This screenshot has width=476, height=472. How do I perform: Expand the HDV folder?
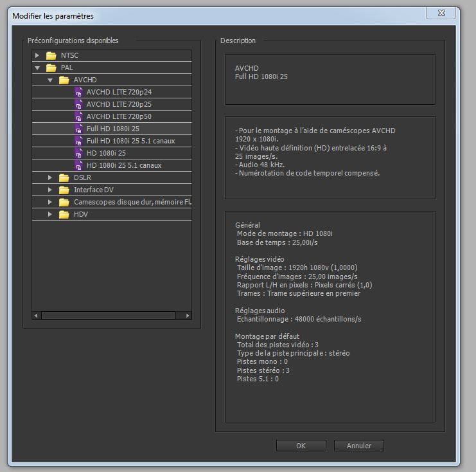[50, 214]
